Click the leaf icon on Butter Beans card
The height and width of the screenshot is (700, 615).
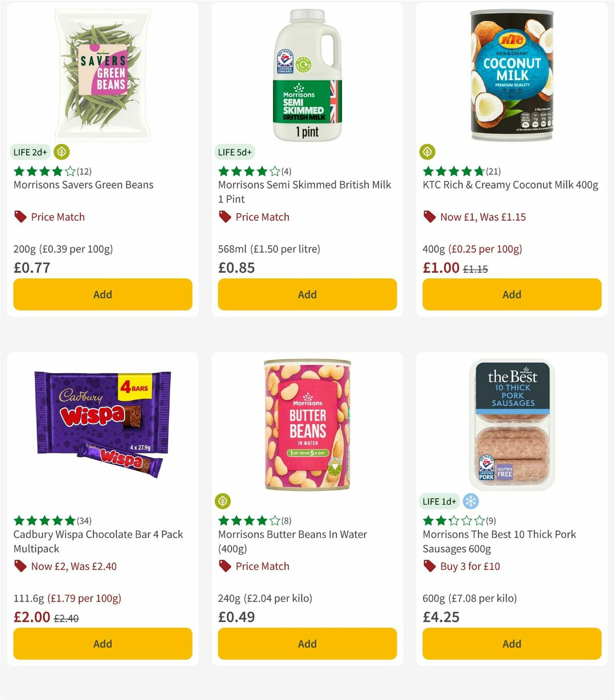pos(222,501)
